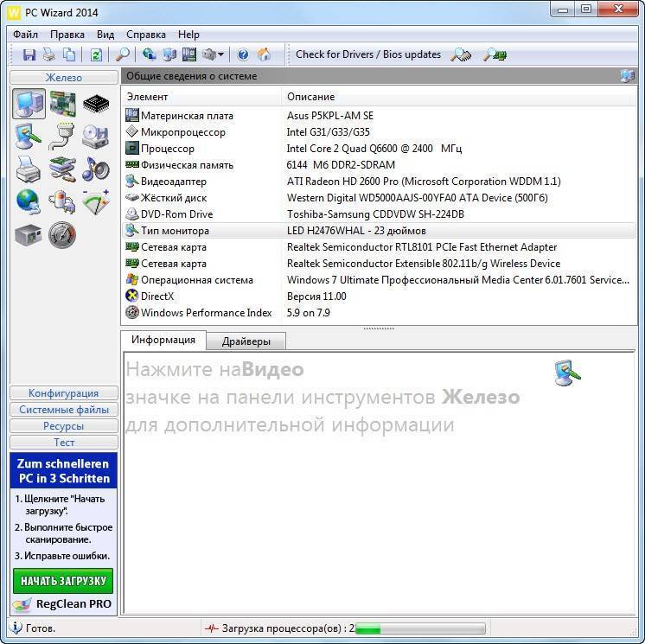This screenshot has width=645, height=644.
Task: Click the Описание column header
Action: (x=459, y=97)
